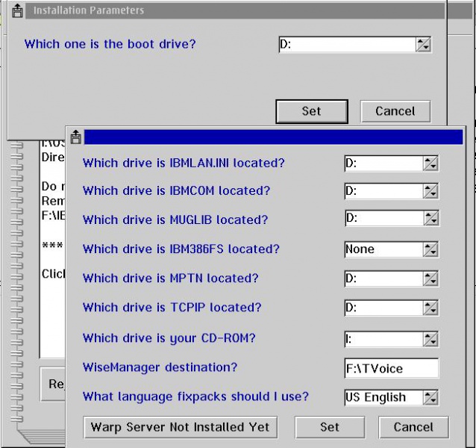Image resolution: width=476 pixels, height=448 pixels.
Task: Expand the language fixpacks dropdown
Action: [x=430, y=397]
